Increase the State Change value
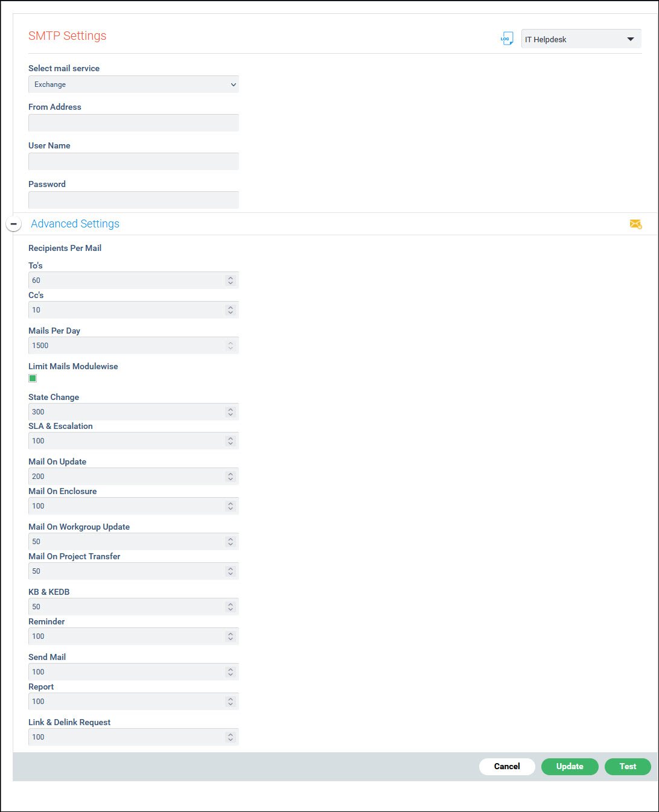Screen dimensions: 659x812 tap(231, 409)
